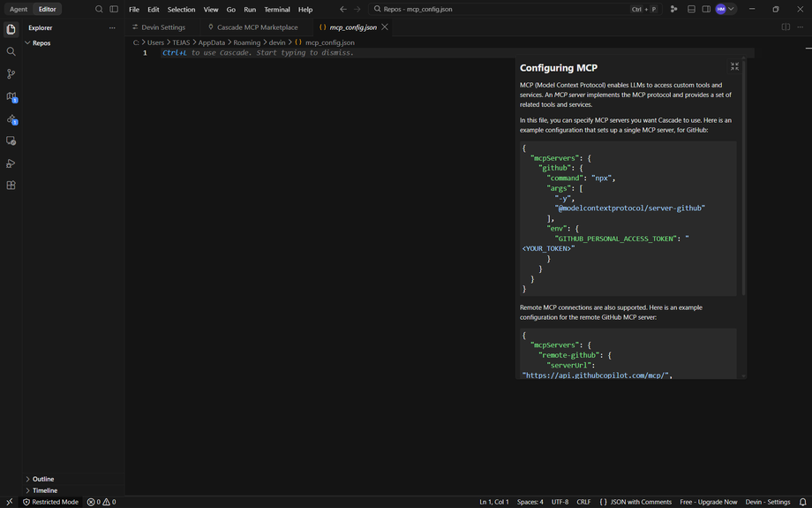Open the Go menu
812x508 pixels.
231,10
